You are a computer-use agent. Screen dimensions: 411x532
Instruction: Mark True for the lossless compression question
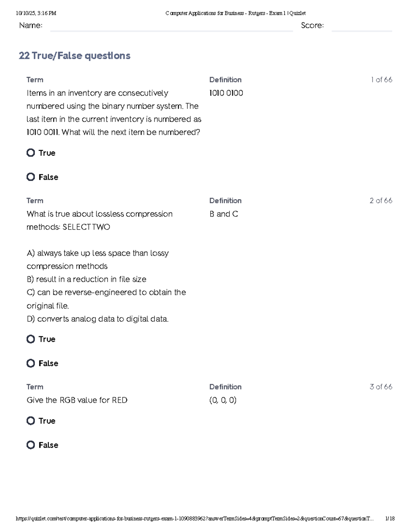[31, 339]
